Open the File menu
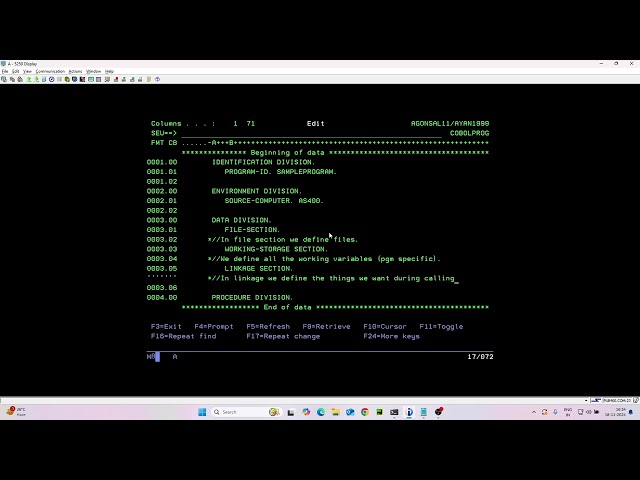The image size is (640, 480). 5,71
